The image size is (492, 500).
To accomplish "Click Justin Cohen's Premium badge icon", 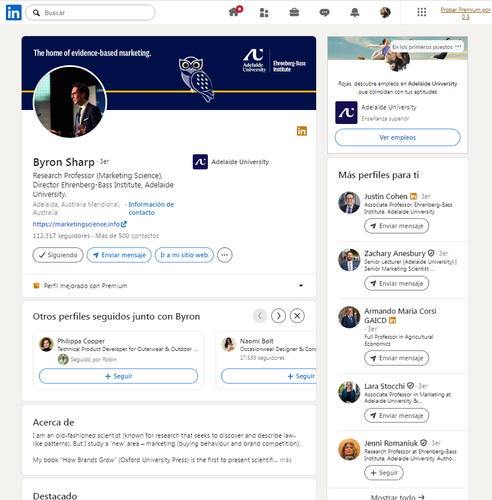I will pyautogui.click(x=413, y=196).
